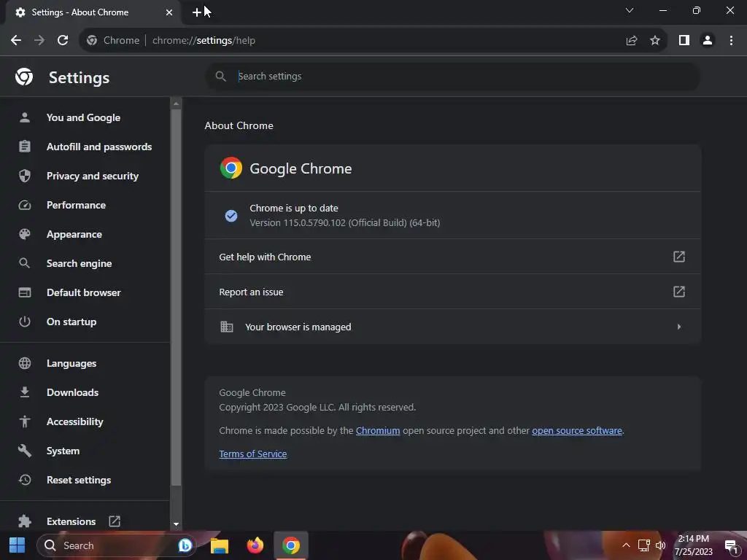Open File Explorer from the taskbar
Viewport: 747px width, 560px height.
click(220, 545)
